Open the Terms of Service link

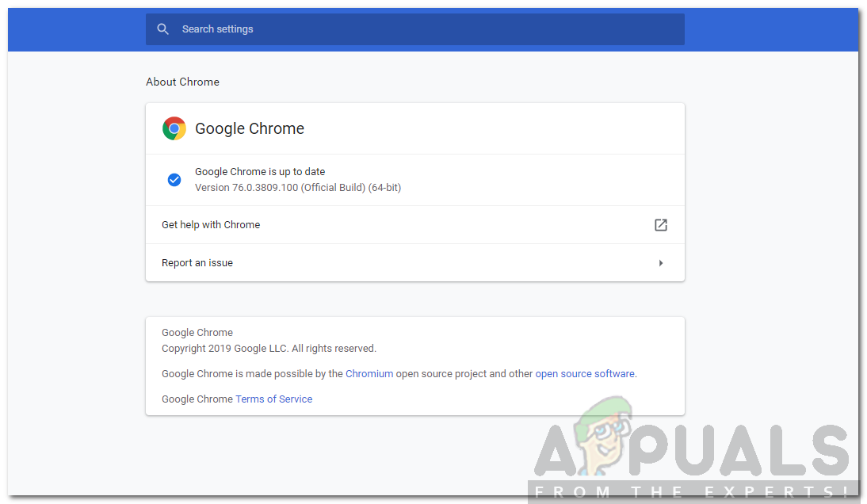point(273,399)
